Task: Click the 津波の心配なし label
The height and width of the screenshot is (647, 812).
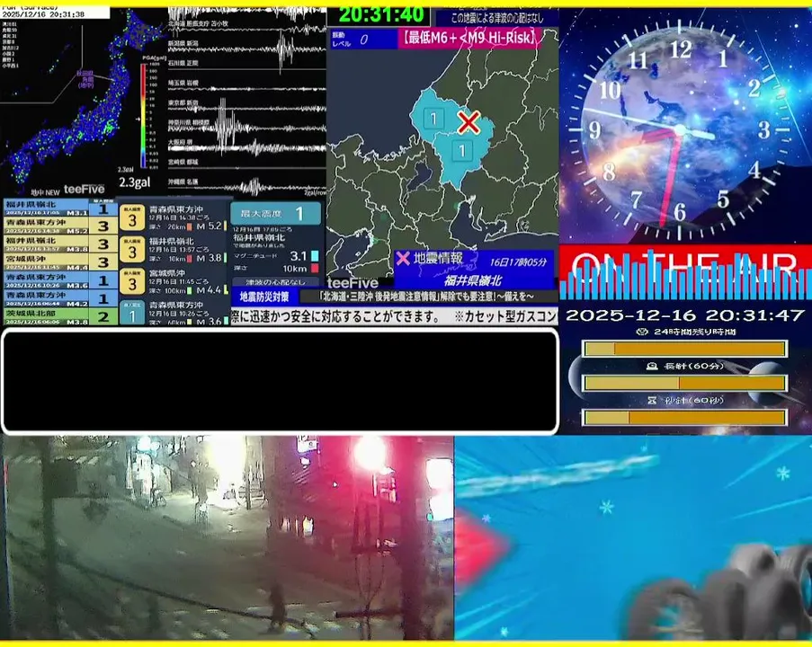Action: tap(275, 282)
